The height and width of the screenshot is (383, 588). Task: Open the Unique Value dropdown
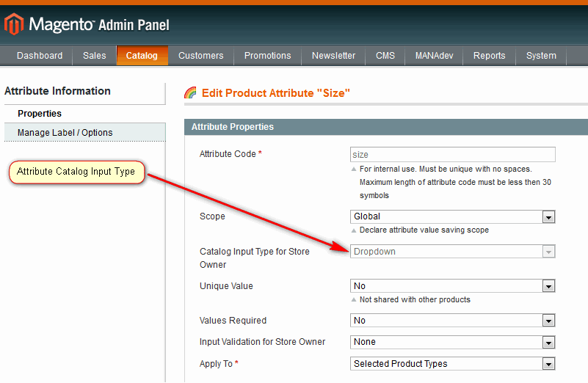coord(453,286)
